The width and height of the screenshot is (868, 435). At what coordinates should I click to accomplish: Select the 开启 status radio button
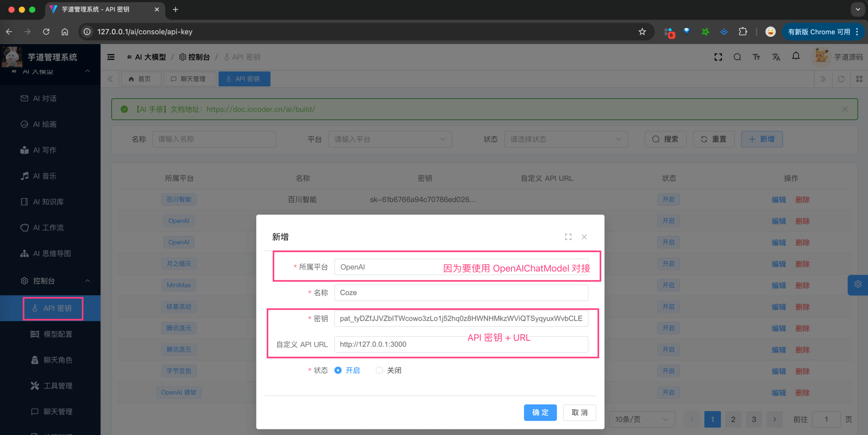[x=338, y=370]
